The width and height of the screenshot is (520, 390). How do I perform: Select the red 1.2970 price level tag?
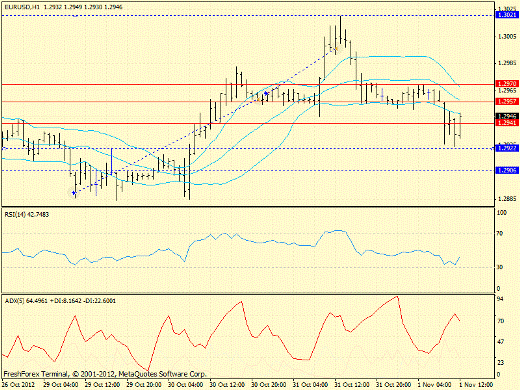[x=507, y=83]
